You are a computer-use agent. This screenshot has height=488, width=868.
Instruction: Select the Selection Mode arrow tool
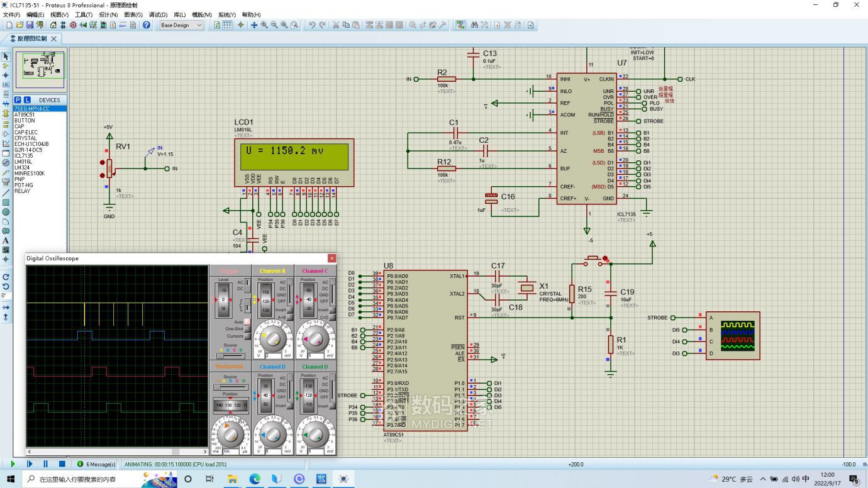pos(6,56)
